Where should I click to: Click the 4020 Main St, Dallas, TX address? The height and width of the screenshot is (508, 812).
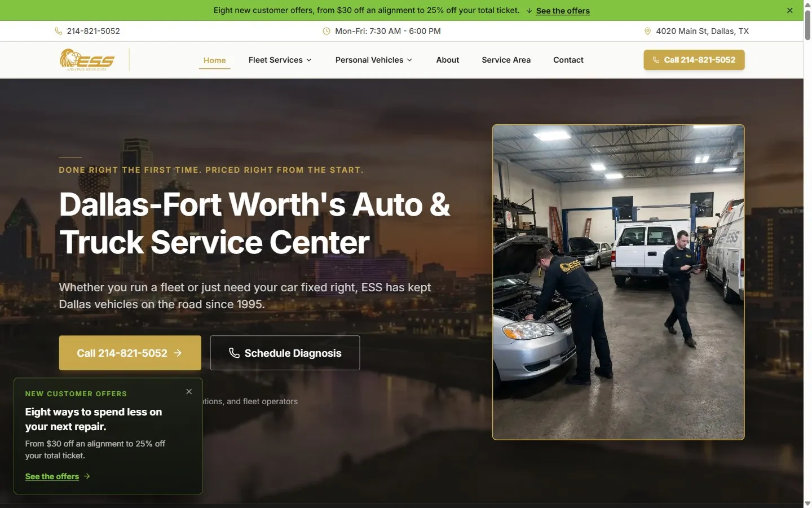[x=702, y=31]
